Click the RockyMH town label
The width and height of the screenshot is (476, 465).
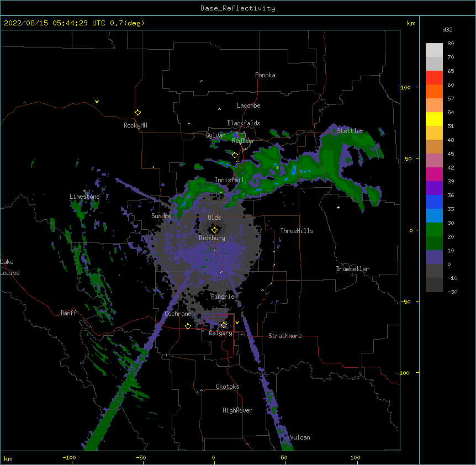coord(135,125)
